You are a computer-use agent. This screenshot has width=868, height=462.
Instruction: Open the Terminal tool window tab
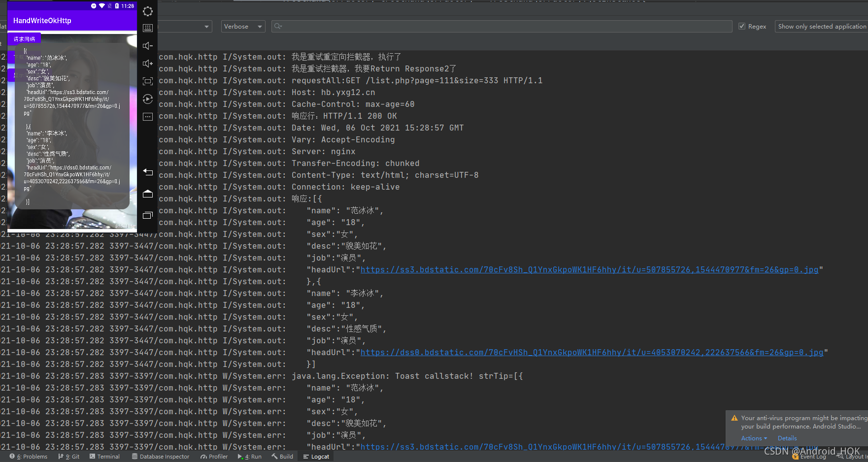pyautogui.click(x=104, y=457)
